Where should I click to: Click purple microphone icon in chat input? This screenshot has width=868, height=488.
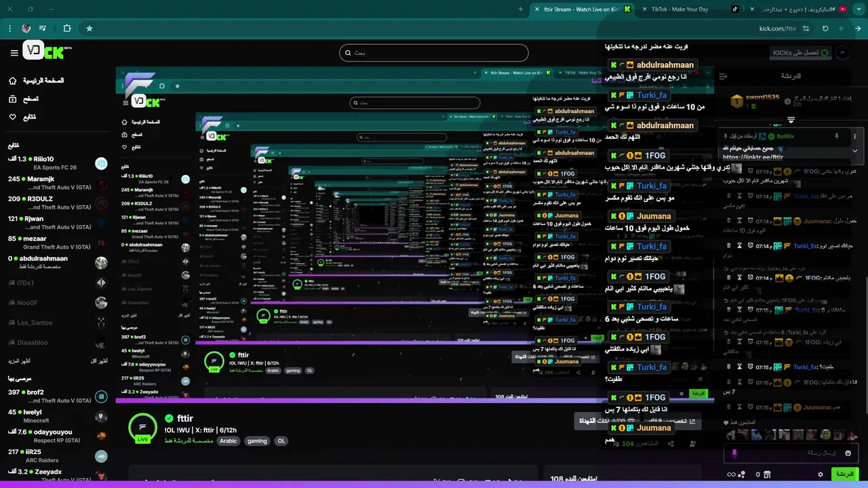pyautogui.click(x=734, y=453)
